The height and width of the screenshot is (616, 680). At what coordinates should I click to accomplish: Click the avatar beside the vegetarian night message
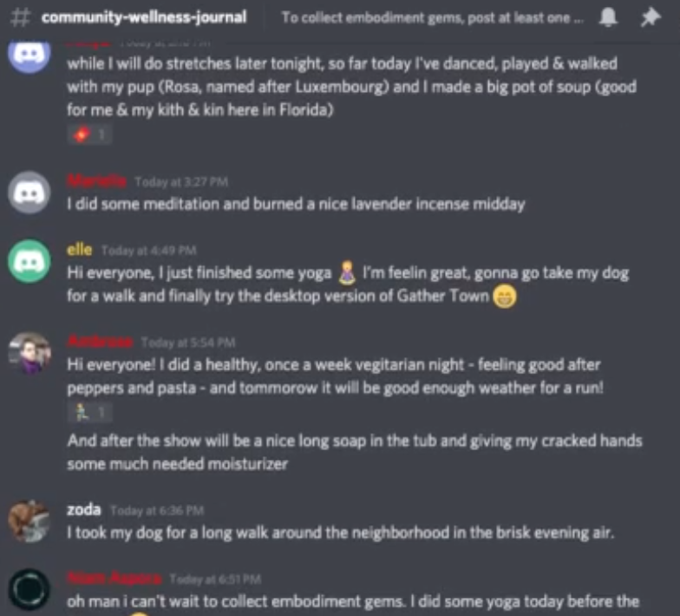(x=29, y=353)
